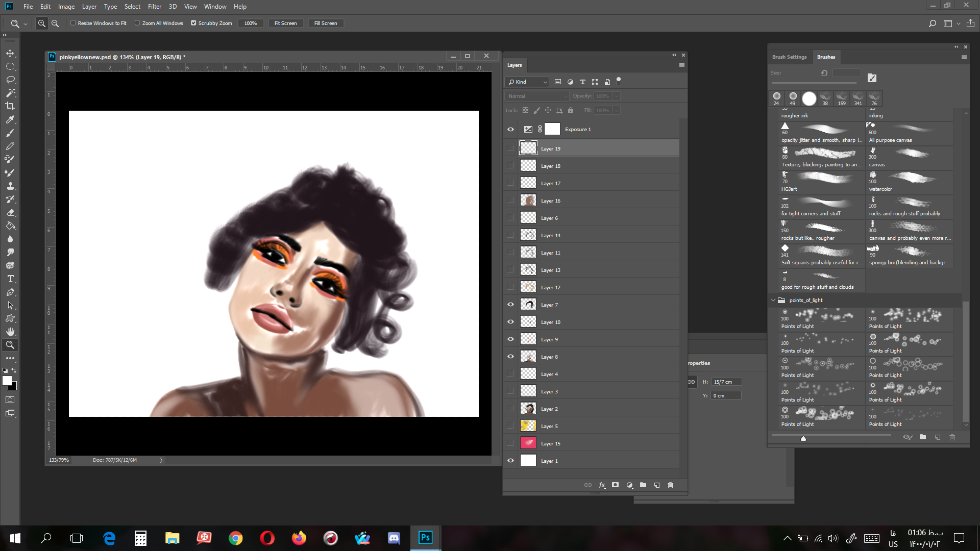Hide the Exposure 1 layer

510,130
